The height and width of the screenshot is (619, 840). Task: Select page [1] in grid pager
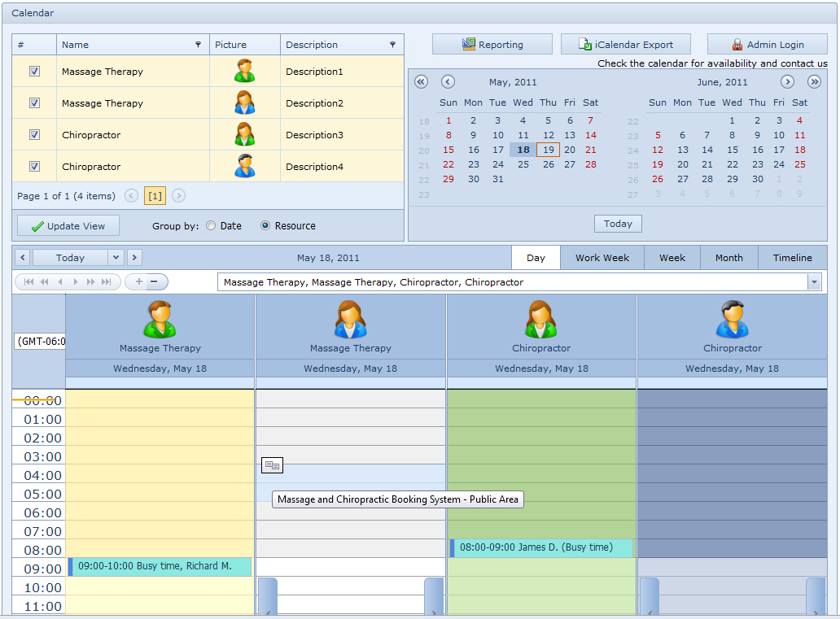pyautogui.click(x=155, y=196)
